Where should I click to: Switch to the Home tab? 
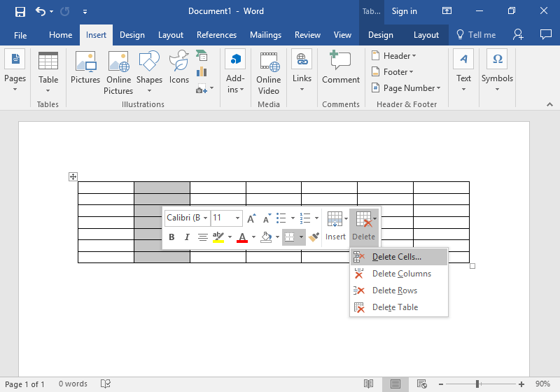60,35
